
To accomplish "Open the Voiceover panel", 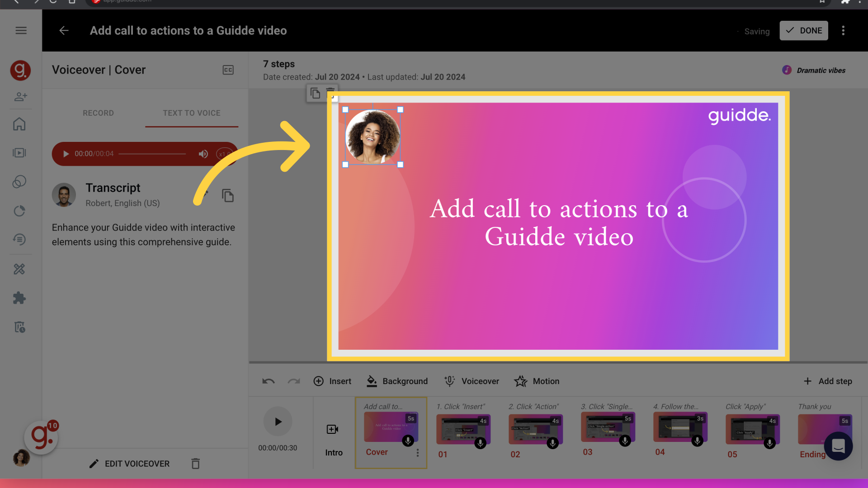I will pos(472,381).
